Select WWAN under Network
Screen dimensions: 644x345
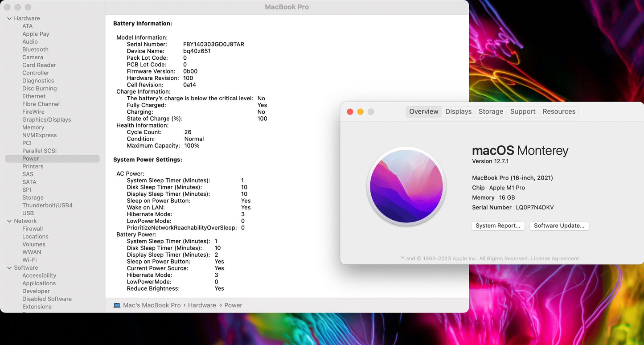point(32,252)
